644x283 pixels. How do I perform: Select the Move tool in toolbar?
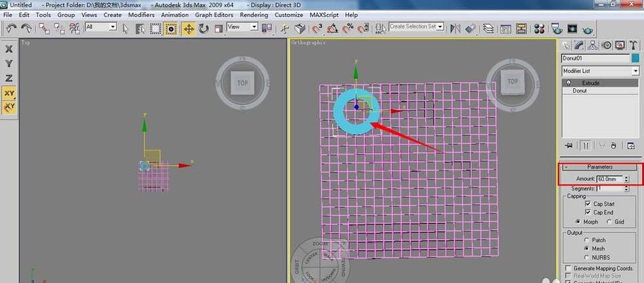tap(188, 28)
